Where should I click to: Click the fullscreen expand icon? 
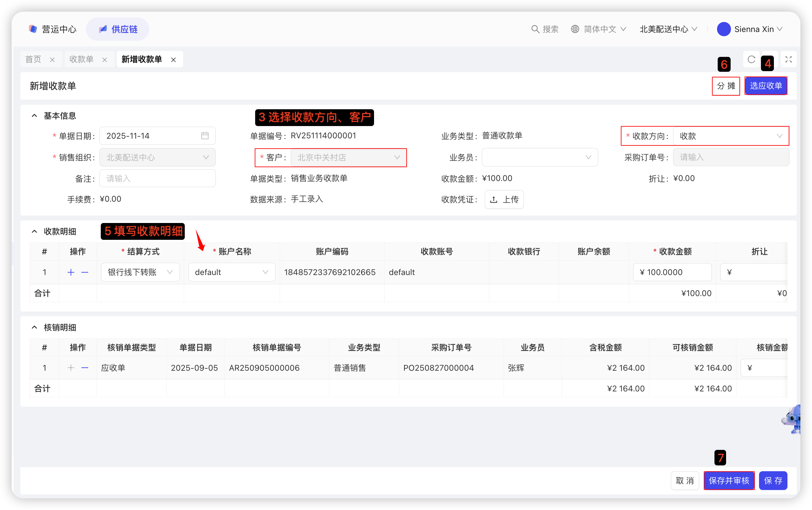coord(788,60)
